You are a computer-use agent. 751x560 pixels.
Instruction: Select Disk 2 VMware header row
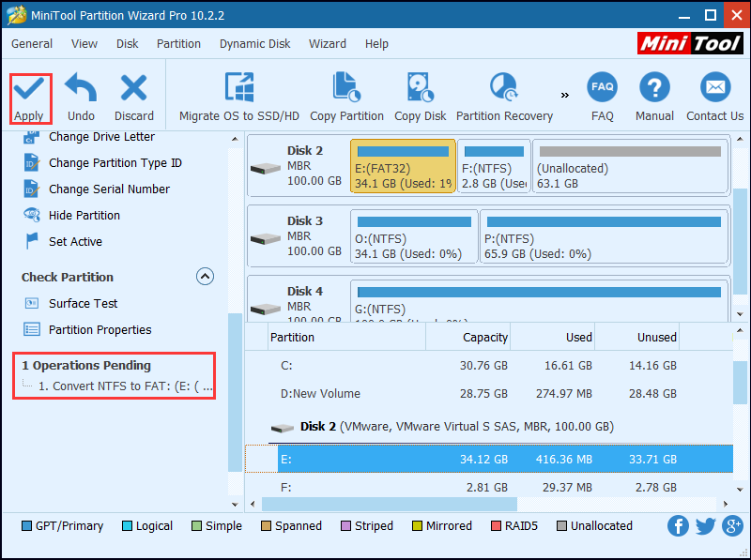489,427
